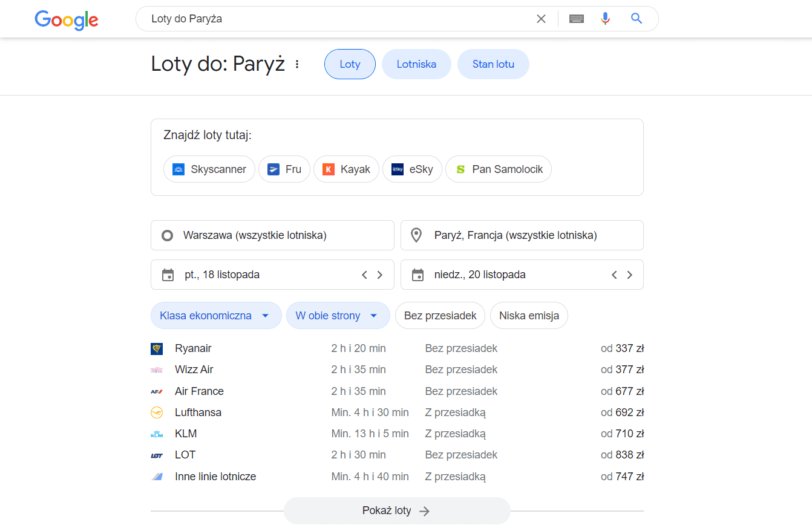Open the Klasa ekonomiczna dropdown
Viewport: 812px width, 528px height.
216,315
